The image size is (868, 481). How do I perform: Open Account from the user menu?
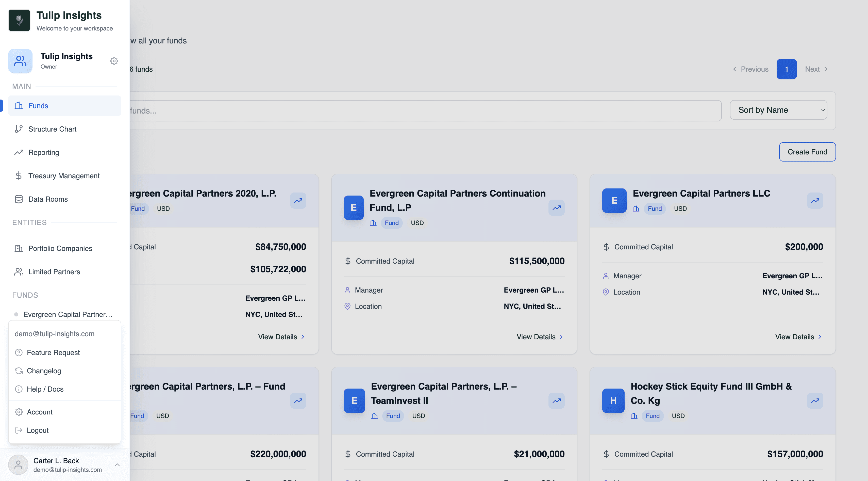click(39, 412)
